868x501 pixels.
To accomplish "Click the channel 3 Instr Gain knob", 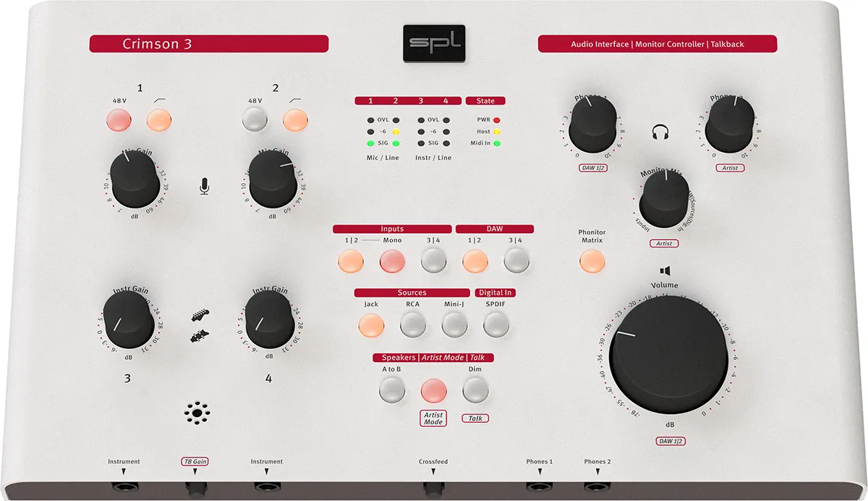I will [130, 318].
